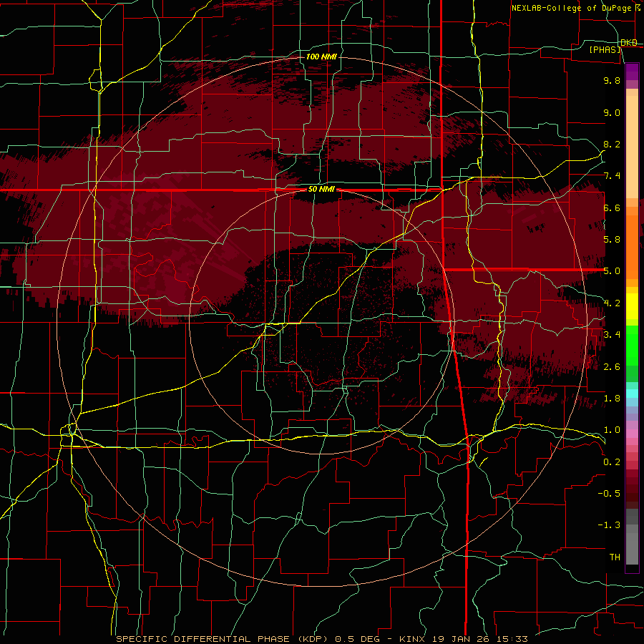This screenshot has height=644, width=644.
Task: Pick the purple top segment of the color bar
Action: point(632,72)
